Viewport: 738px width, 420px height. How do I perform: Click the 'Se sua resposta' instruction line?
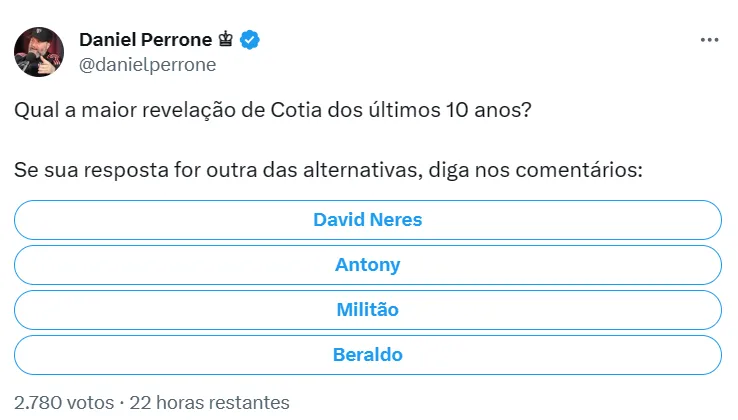tap(327, 170)
